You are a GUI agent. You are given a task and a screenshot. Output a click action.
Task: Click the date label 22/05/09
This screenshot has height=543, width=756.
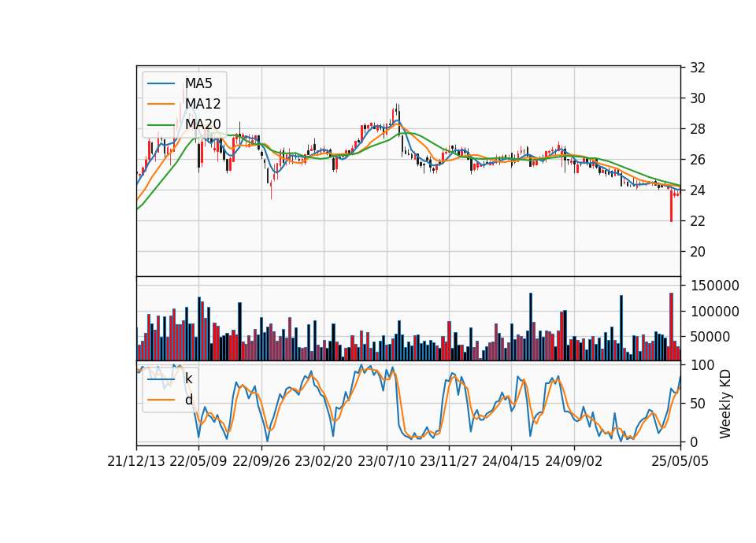pos(198,461)
